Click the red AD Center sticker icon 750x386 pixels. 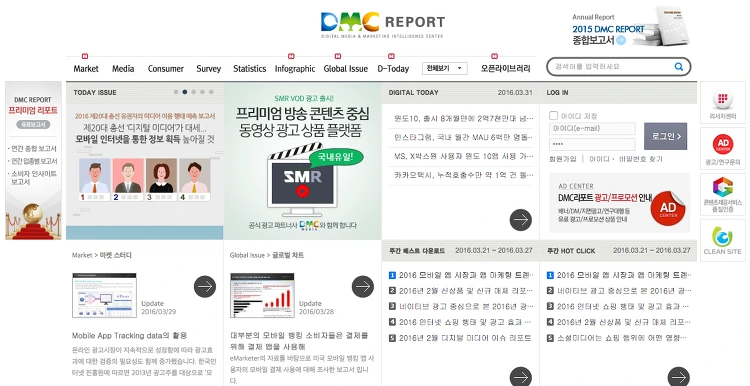668,208
